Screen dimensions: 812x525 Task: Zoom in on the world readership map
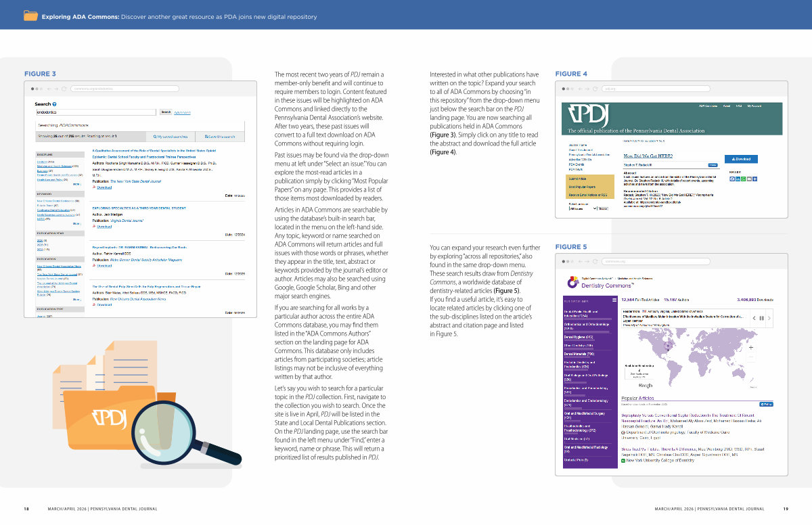tap(750, 347)
